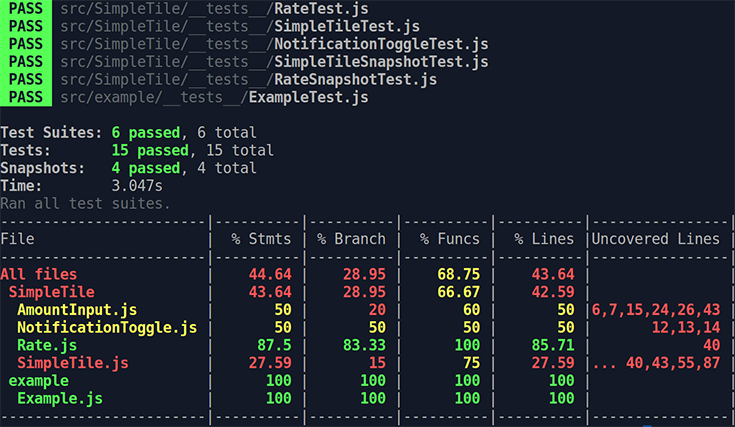Click the PASS badge beside NotificationToggleTest.js
The image size is (735, 427).
tap(26, 44)
